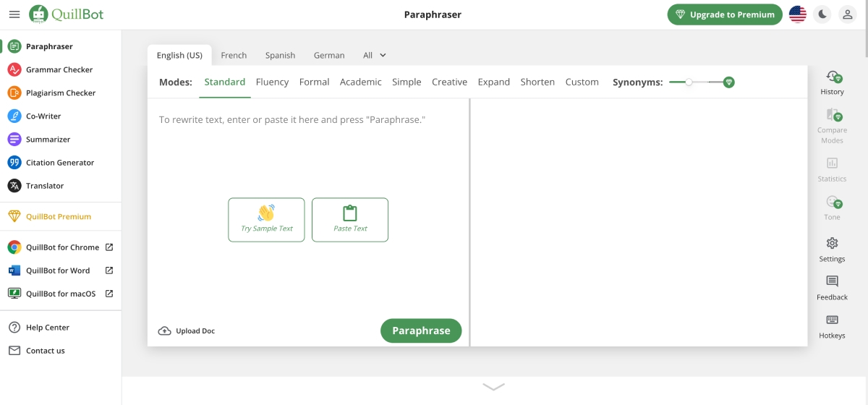Open paraphraser Settings gear
Image resolution: width=868 pixels, height=405 pixels.
point(832,244)
